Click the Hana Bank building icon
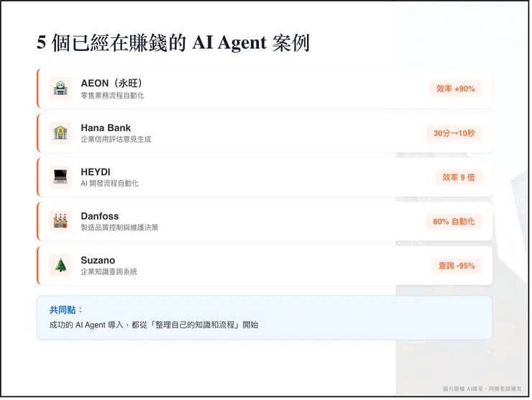Screen dimensions: 532x400 coord(60,133)
